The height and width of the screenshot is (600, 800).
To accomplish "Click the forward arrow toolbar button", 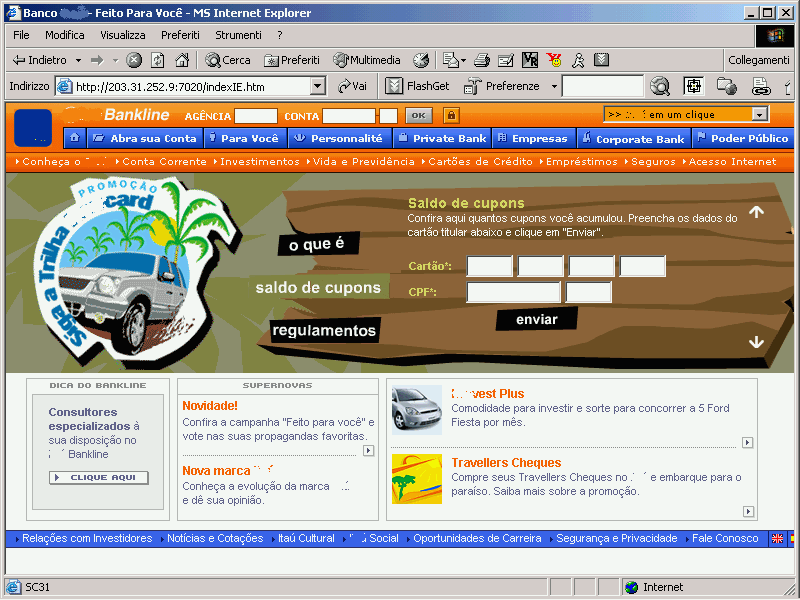I will click(x=97, y=60).
